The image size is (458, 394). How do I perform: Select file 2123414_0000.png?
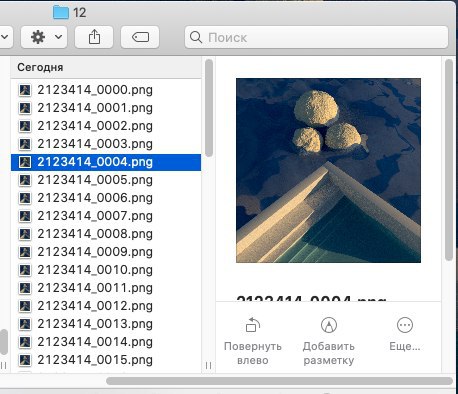coord(106,90)
